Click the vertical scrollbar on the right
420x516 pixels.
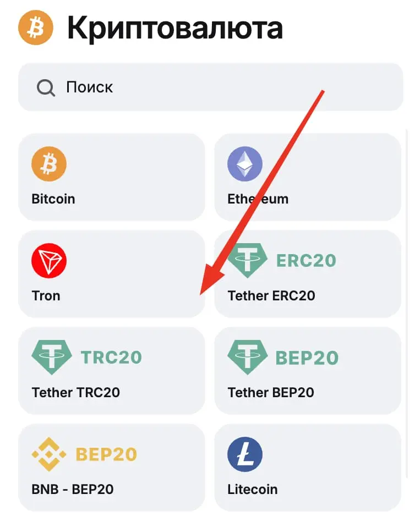tap(407, 303)
